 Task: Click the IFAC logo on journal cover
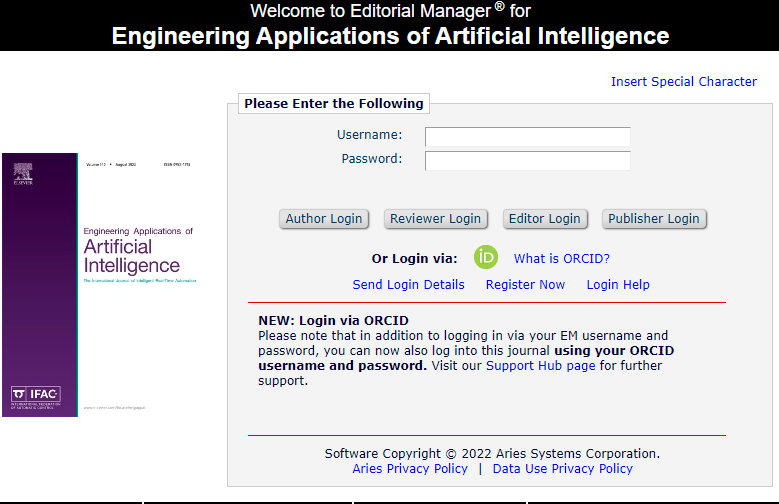35,394
